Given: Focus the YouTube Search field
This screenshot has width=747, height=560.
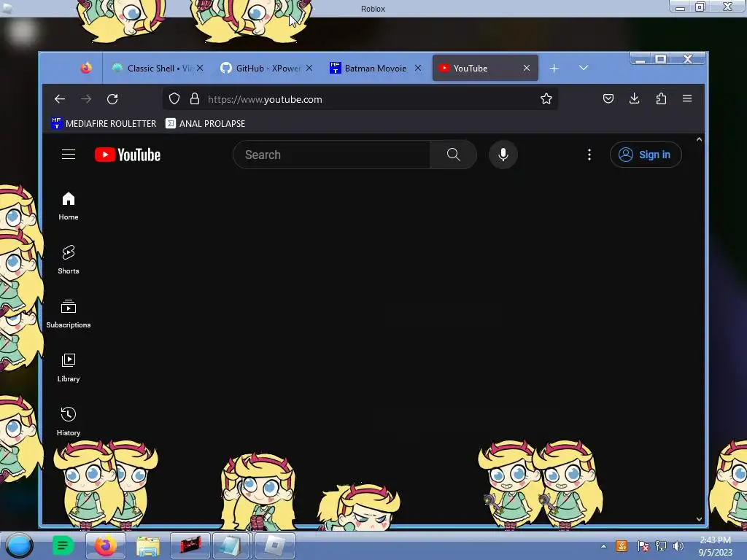Looking at the screenshot, I should pyautogui.click(x=332, y=155).
